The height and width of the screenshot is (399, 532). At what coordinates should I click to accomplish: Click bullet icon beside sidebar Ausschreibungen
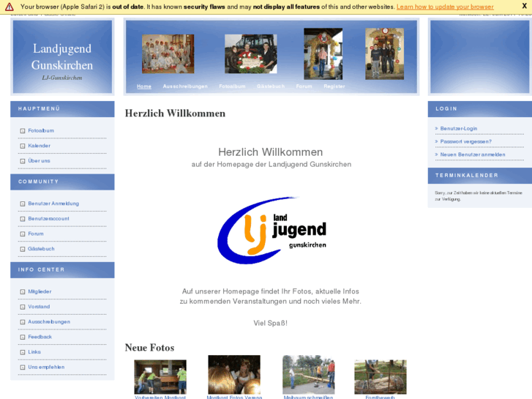point(23,322)
